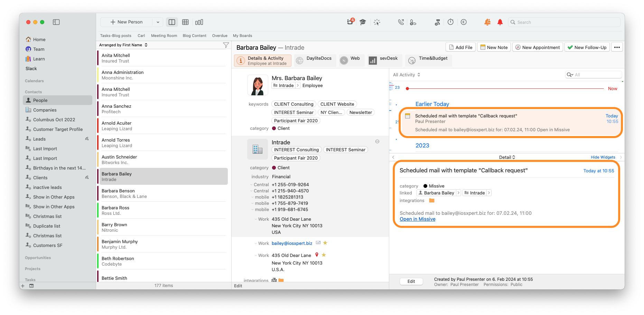The height and width of the screenshot is (315, 644).
Task: Click Barbara Bailey's profile photo
Action: pyautogui.click(x=258, y=85)
